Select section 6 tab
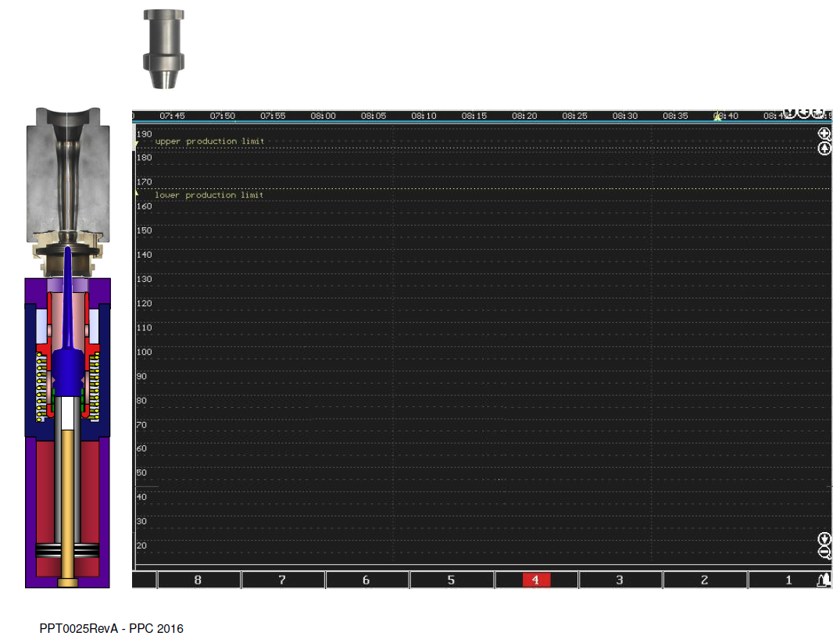The width and height of the screenshot is (840, 643). click(367, 580)
